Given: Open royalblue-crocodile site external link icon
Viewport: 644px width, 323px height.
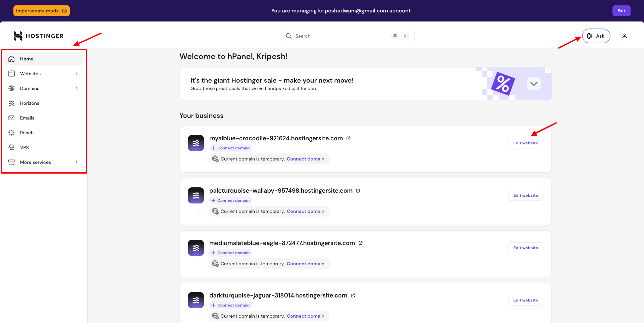Looking at the screenshot, I should (348, 138).
